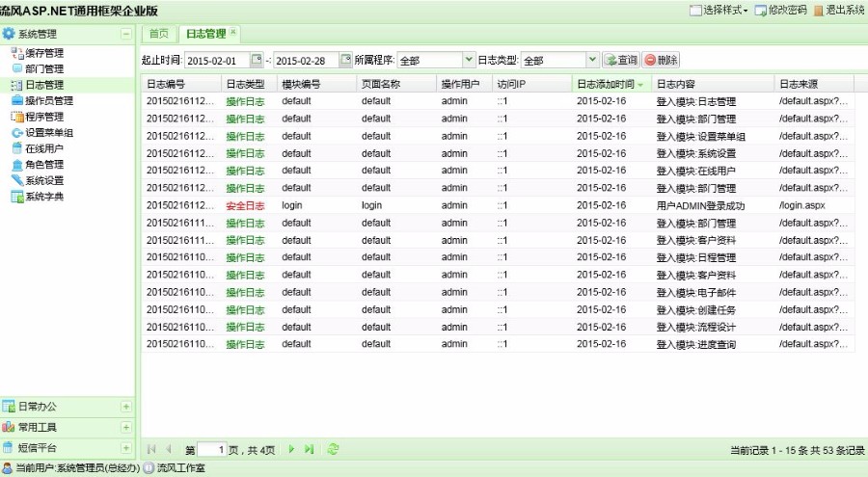Select row with 登入模块:流程设计
The width and height of the screenshot is (868, 477).
(499, 327)
